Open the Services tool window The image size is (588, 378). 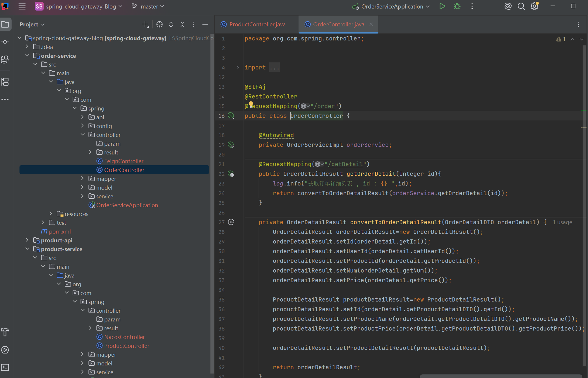[x=5, y=350]
